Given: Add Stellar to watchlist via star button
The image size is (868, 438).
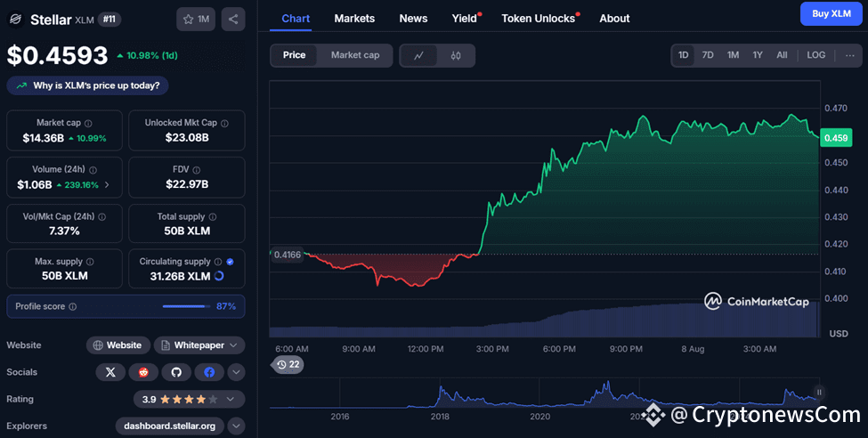Looking at the screenshot, I should pyautogui.click(x=196, y=20).
